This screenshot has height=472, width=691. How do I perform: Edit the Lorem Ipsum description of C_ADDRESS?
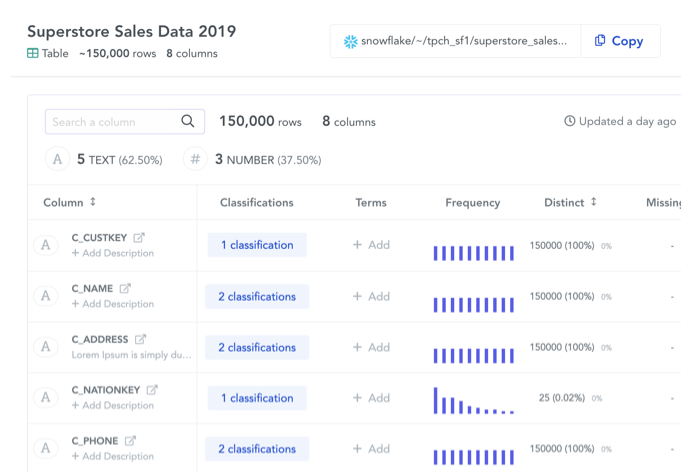(131, 355)
